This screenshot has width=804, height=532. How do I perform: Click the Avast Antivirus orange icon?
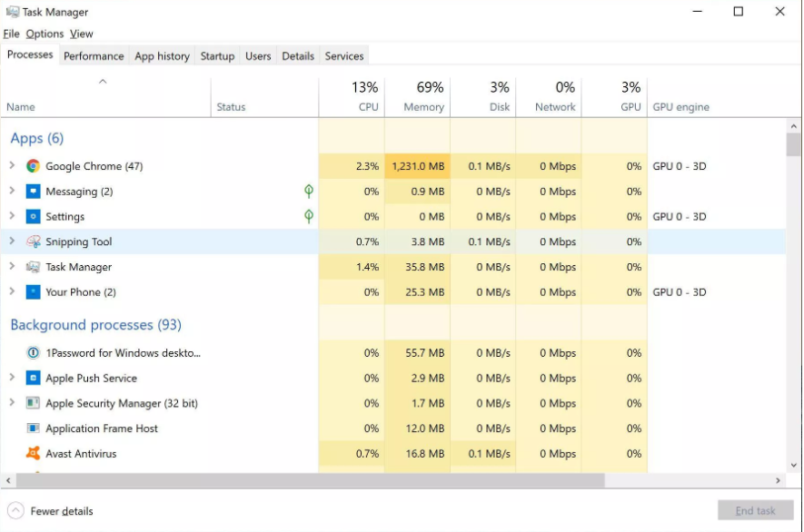coord(34,453)
